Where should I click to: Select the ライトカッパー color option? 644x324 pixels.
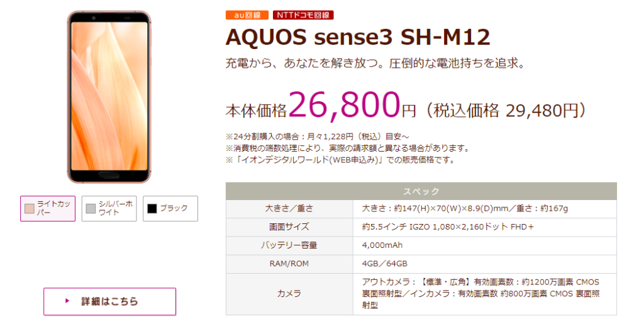pyautogui.click(x=48, y=209)
